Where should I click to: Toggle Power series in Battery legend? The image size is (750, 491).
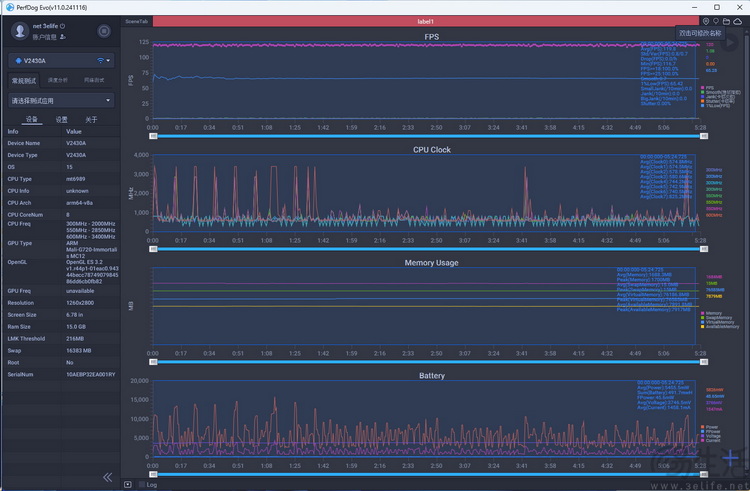tap(709, 427)
